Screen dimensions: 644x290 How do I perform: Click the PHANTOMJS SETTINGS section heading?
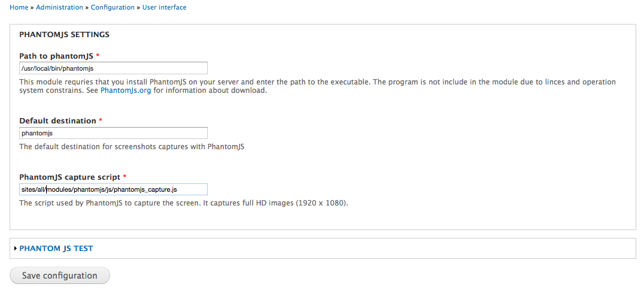point(64,34)
